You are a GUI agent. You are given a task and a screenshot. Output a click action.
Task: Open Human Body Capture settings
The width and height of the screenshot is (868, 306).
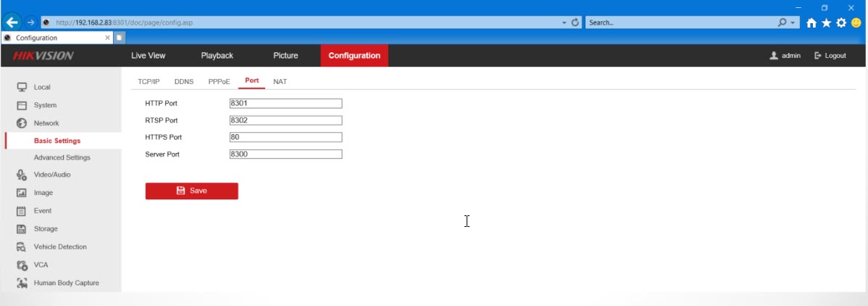(66, 283)
